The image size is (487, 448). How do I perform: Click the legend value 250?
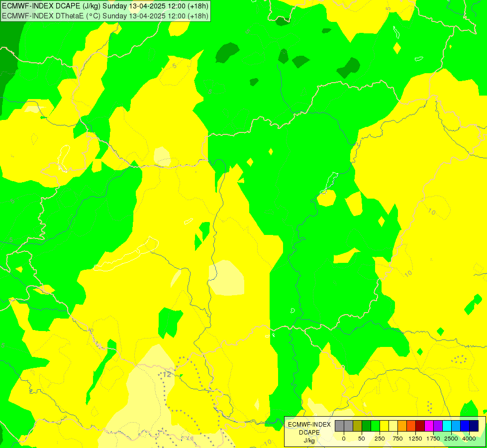coord(380,439)
